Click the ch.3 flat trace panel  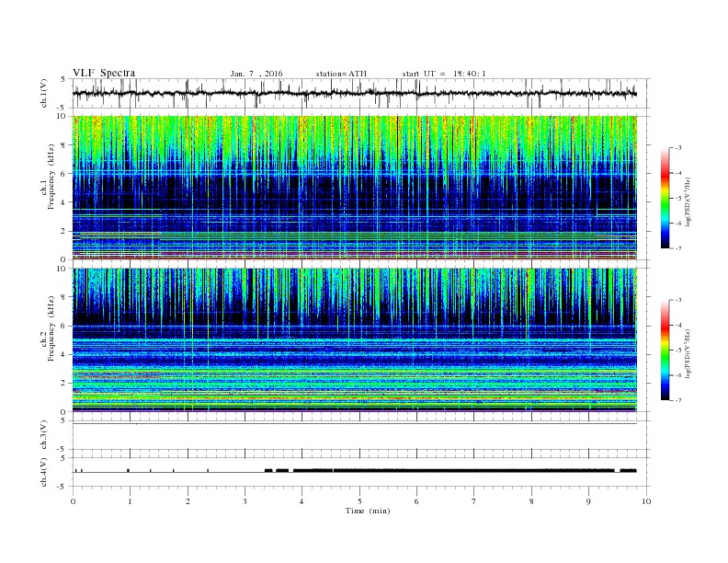click(361, 435)
